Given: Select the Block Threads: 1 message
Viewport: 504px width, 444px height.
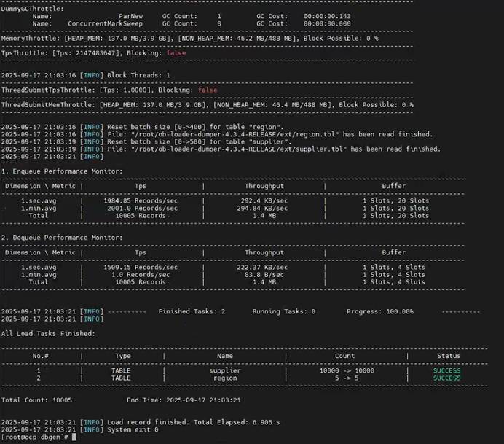Looking at the screenshot, I should 138,75.
